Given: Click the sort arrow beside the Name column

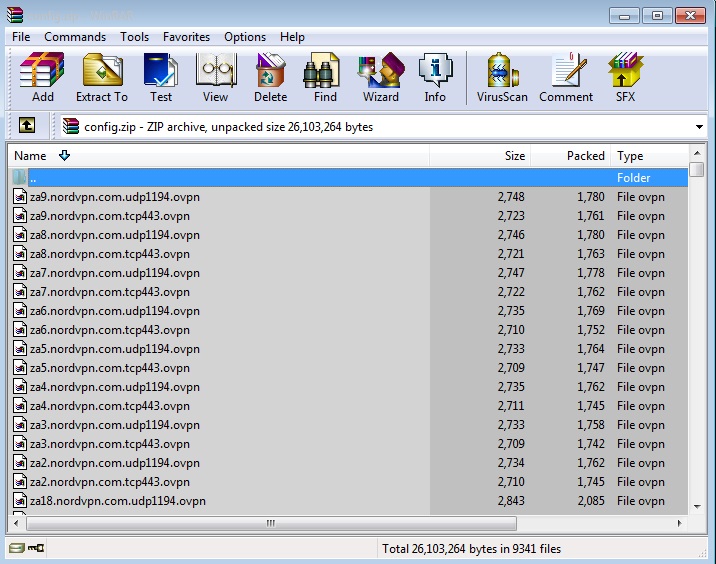Looking at the screenshot, I should tap(64, 155).
